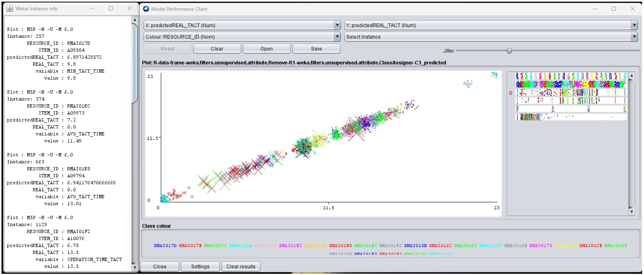Click the Instance info scroll-up arrow
This screenshot has width=644, height=275.
[x=135, y=19]
